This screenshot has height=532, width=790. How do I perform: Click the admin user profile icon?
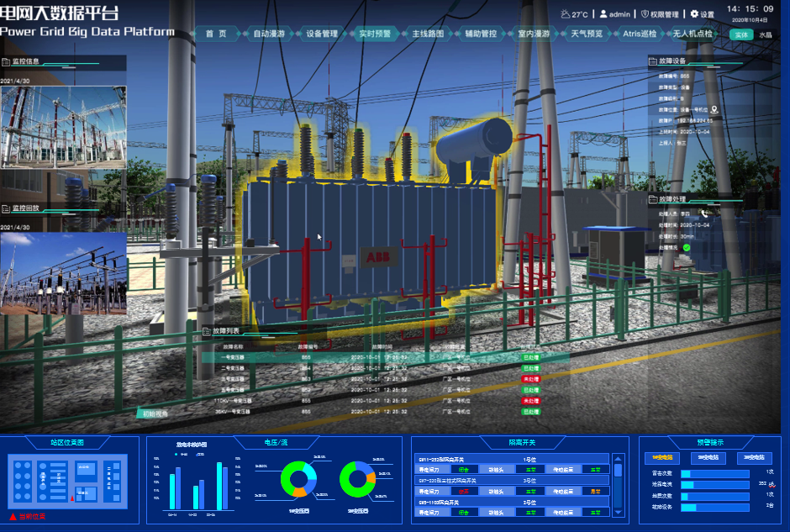[603, 14]
